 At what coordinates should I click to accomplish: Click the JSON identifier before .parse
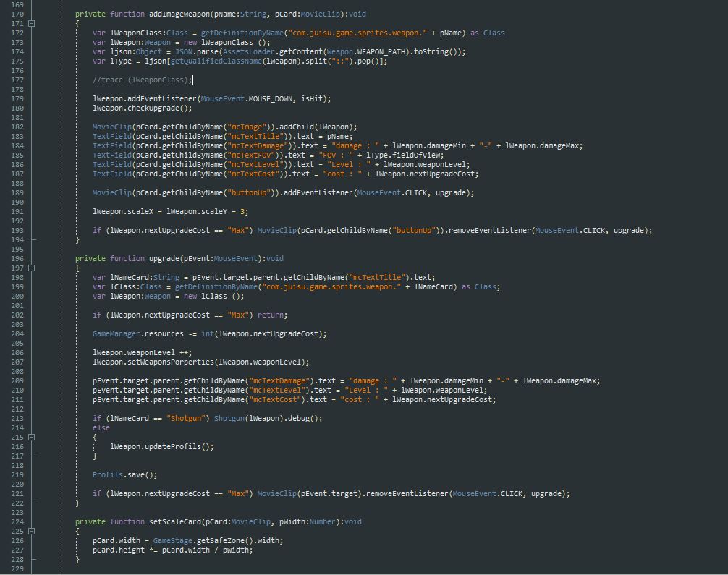click(x=183, y=52)
